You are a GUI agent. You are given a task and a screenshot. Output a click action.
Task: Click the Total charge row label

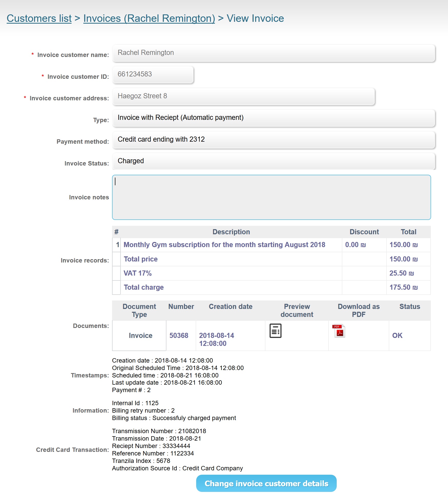click(144, 287)
